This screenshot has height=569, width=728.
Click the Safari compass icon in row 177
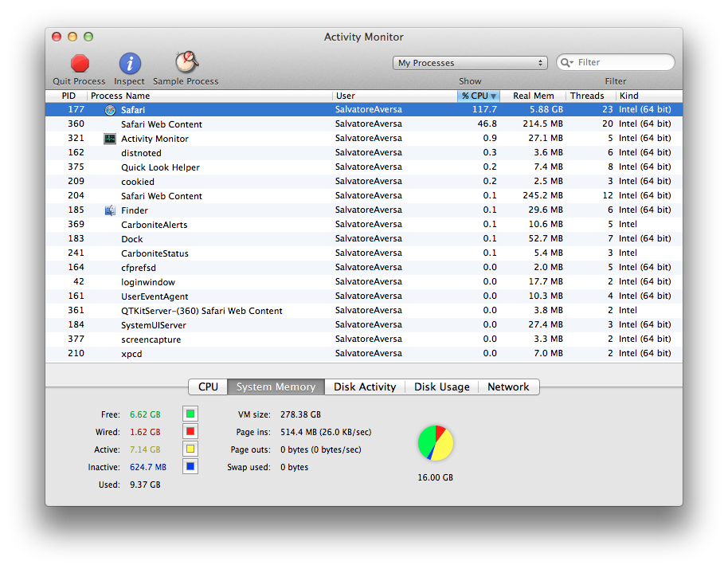pyautogui.click(x=110, y=110)
